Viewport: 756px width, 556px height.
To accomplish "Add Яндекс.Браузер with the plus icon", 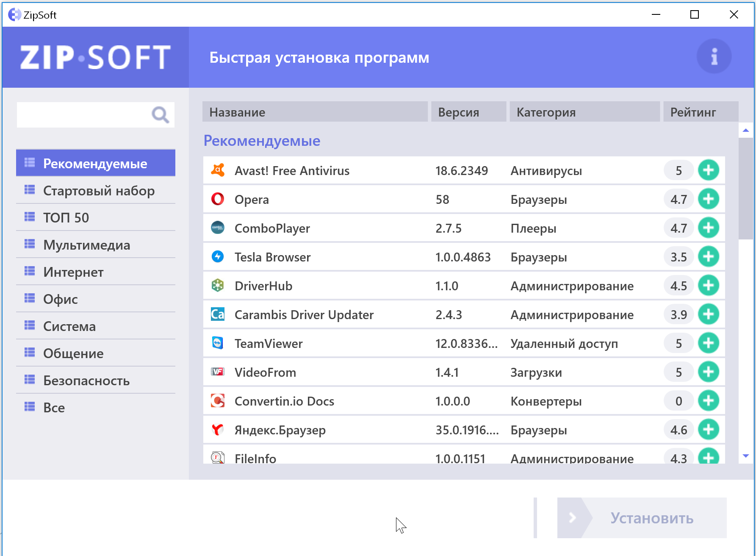I will 709,430.
